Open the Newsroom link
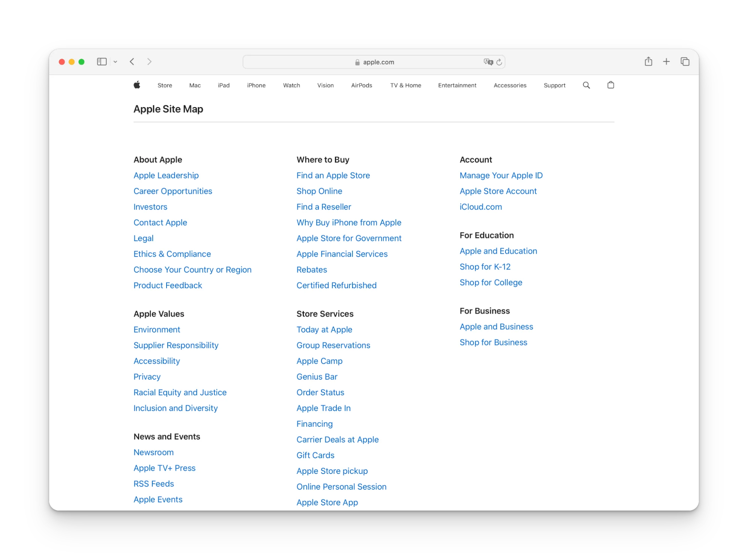The height and width of the screenshot is (560, 748). click(153, 452)
